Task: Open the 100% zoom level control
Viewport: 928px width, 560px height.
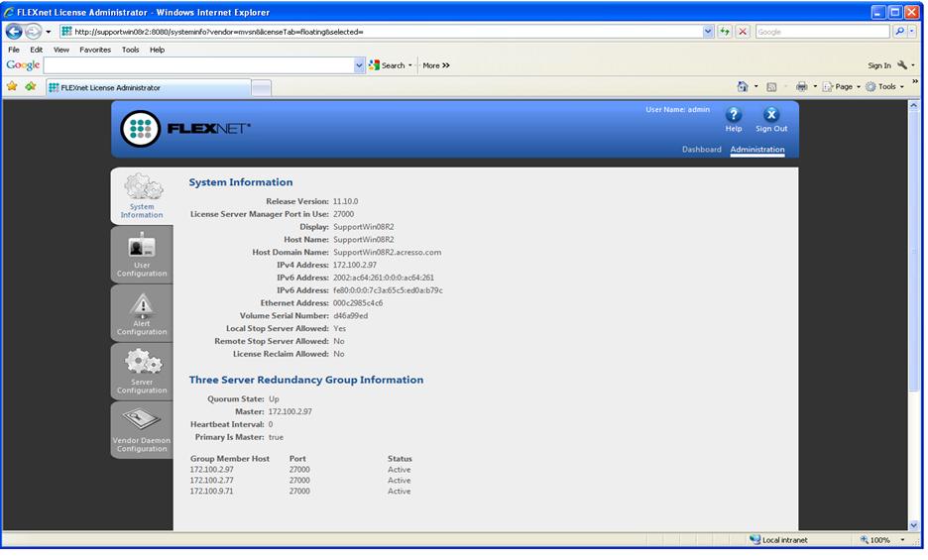Action: pos(880,540)
